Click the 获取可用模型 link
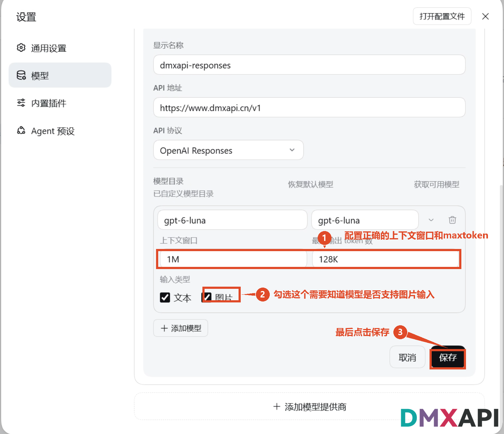Viewport: 504px width, 434px height. tap(436, 184)
